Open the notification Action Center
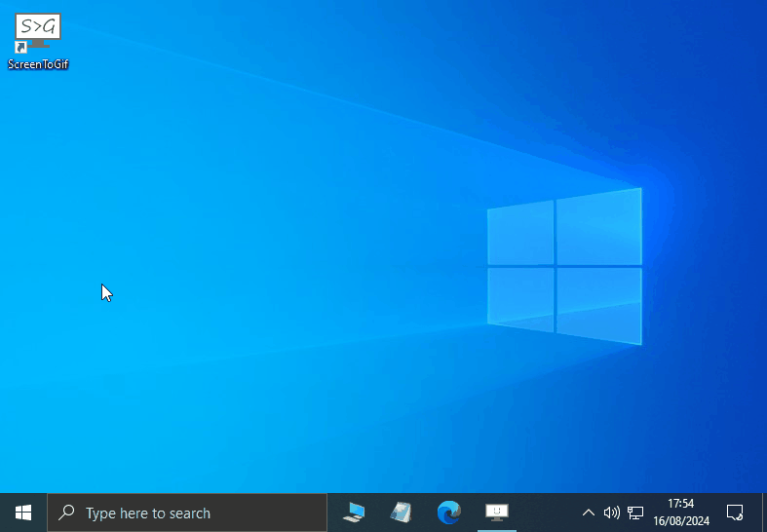The width and height of the screenshot is (767, 532). pyautogui.click(x=735, y=513)
